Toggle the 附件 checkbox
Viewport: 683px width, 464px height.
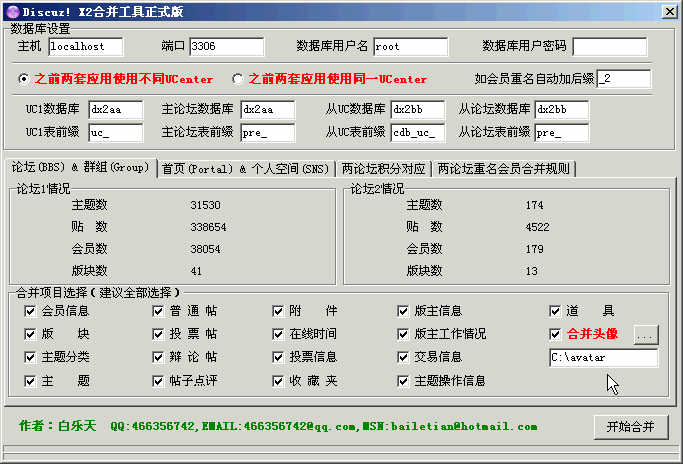tap(277, 311)
